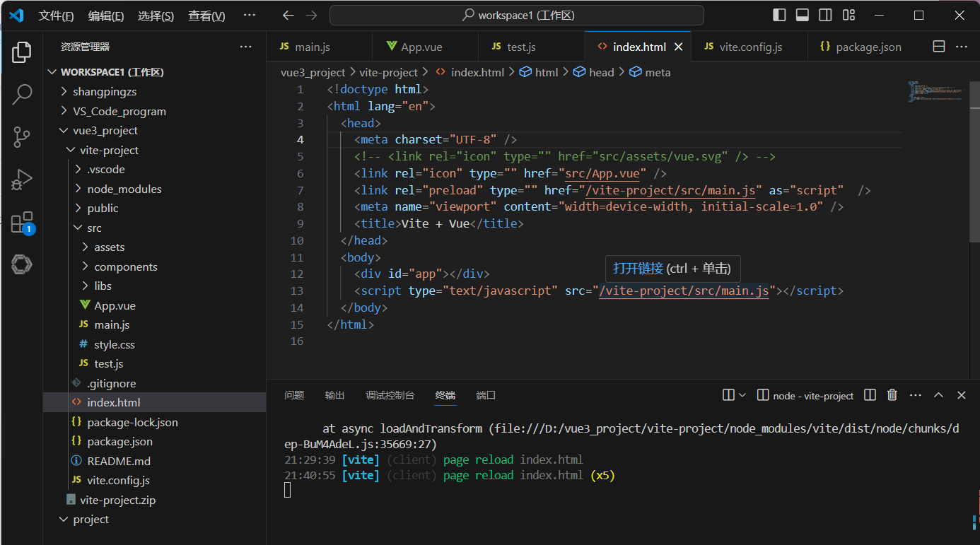The image size is (980, 545).
Task: Open the Explorer view in activity bar
Action: pyautogui.click(x=22, y=52)
